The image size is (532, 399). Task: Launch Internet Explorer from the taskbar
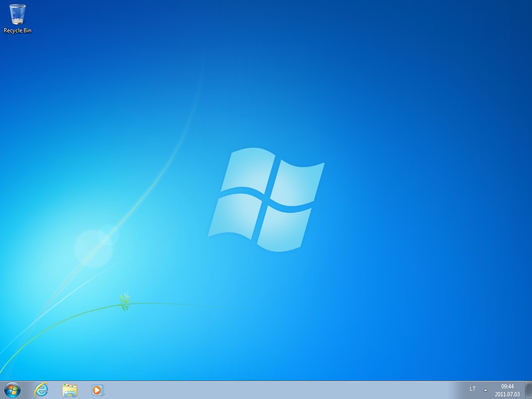[42, 390]
